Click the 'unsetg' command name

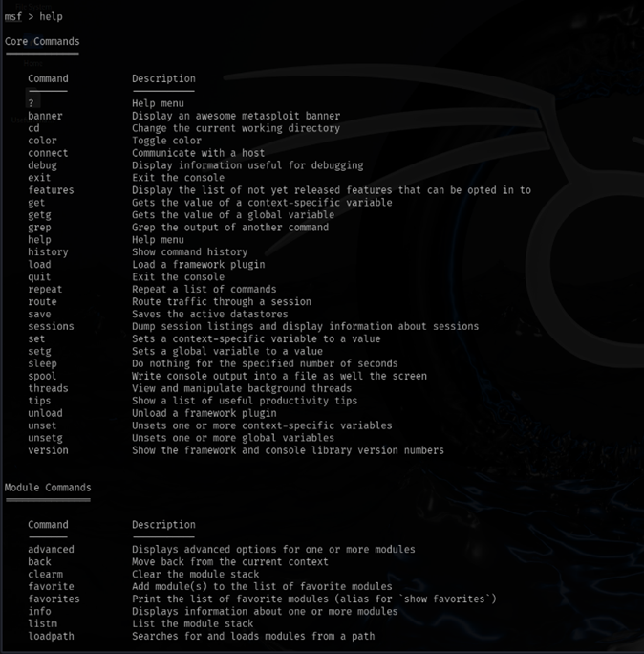(45, 438)
